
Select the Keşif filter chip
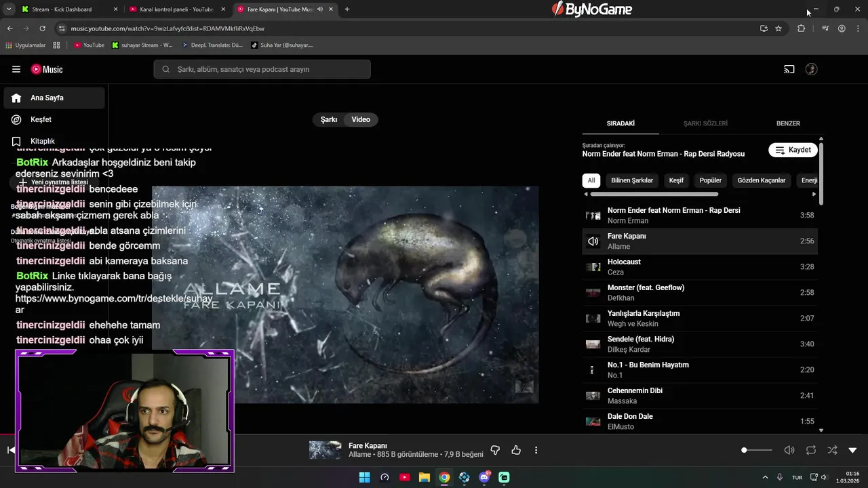pos(676,180)
